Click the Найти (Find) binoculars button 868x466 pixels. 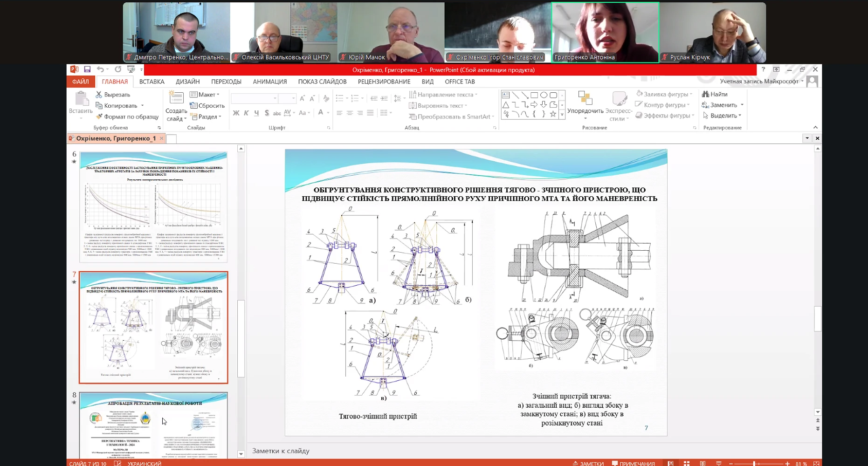click(x=715, y=94)
